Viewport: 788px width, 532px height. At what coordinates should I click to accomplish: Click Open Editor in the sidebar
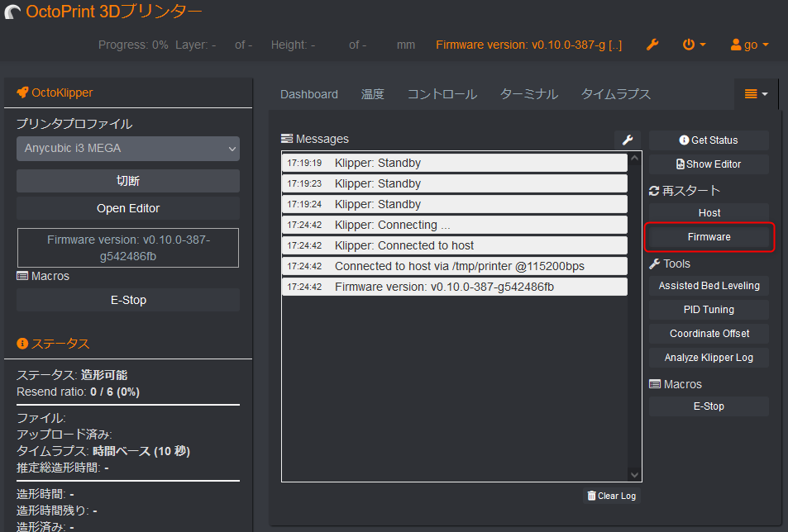[128, 208]
